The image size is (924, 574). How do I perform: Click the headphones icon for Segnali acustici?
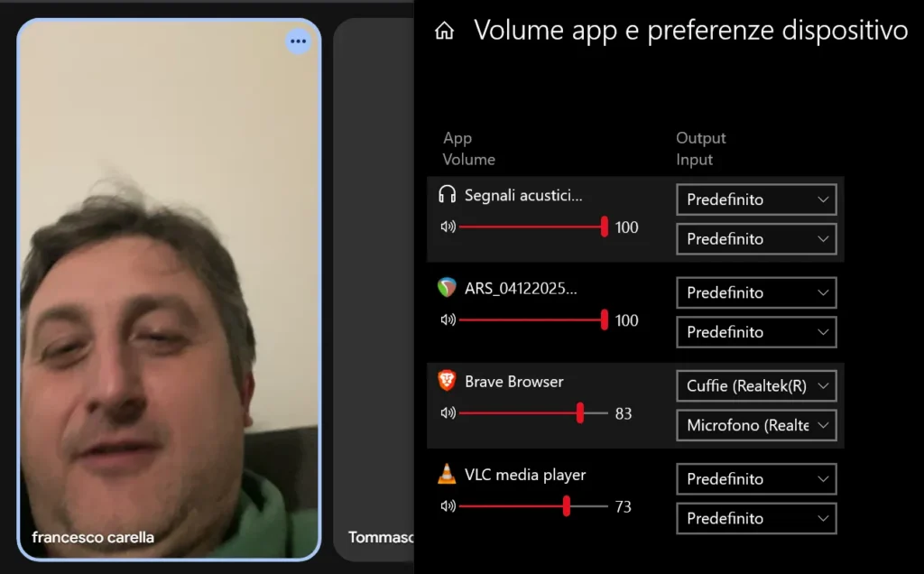click(447, 194)
